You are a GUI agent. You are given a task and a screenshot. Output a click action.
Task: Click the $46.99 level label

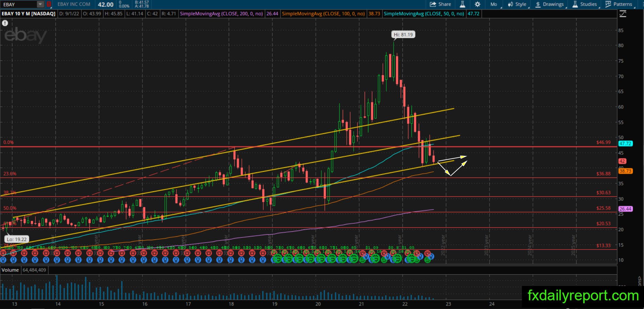click(x=603, y=142)
